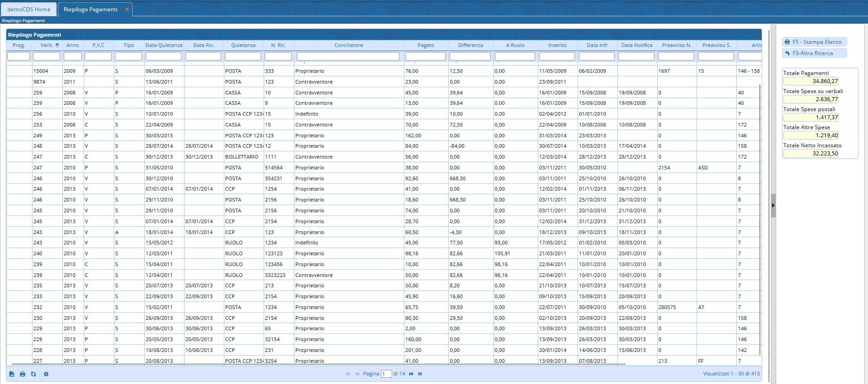Click the Inserito filter input
Viewport: 868px width, 384px height.
point(557,56)
